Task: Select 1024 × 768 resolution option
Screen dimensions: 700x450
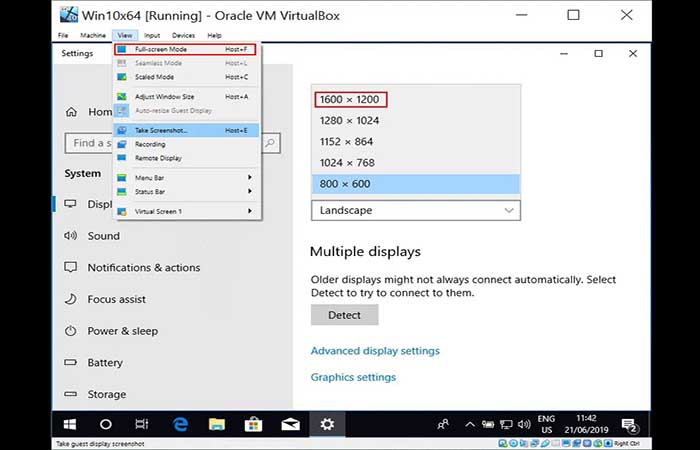Action: point(416,162)
